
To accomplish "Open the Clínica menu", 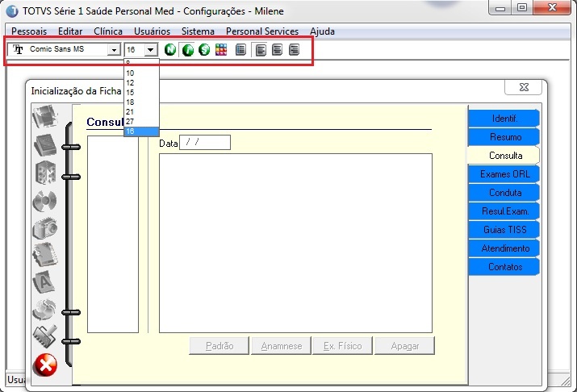I will (x=108, y=31).
